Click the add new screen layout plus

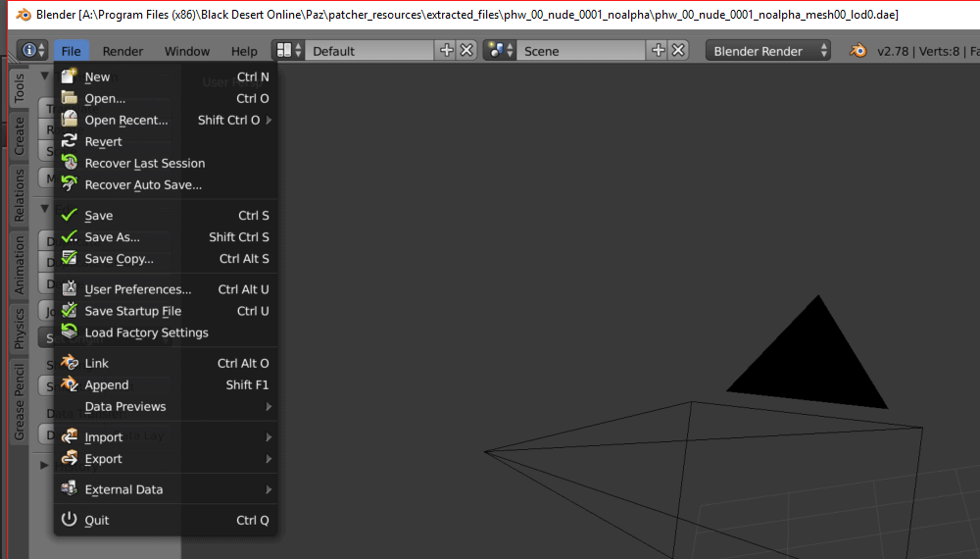pyautogui.click(x=447, y=51)
